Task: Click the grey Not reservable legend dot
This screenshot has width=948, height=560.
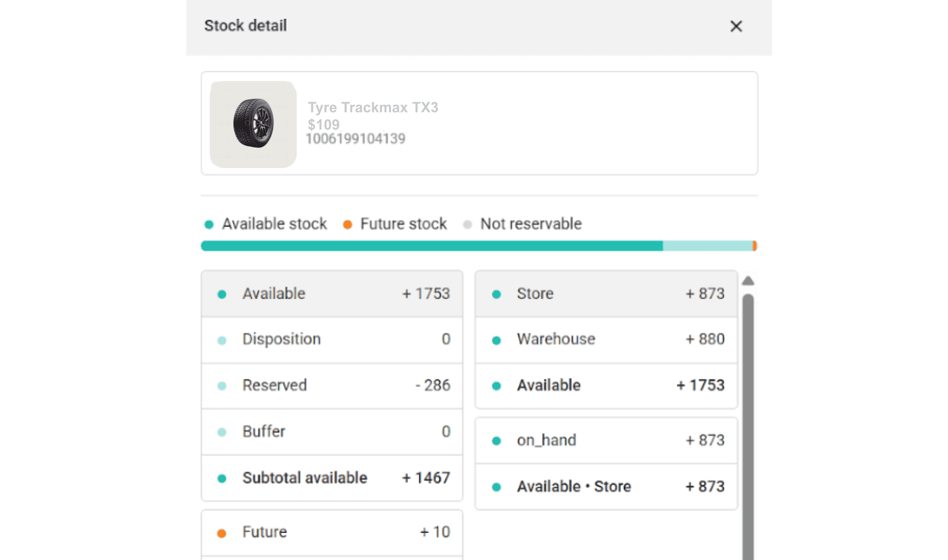Action: [467, 224]
